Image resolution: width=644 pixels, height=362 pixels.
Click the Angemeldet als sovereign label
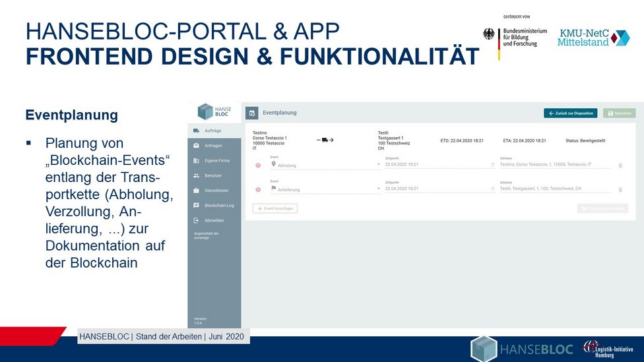click(x=207, y=235)
